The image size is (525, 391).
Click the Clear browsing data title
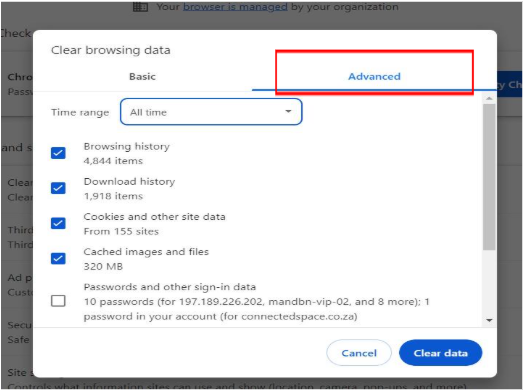coord(110,50)
